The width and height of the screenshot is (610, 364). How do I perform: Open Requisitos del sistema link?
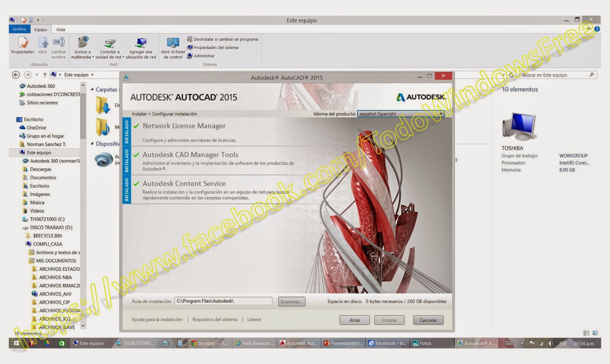click(x=215, y=319)
